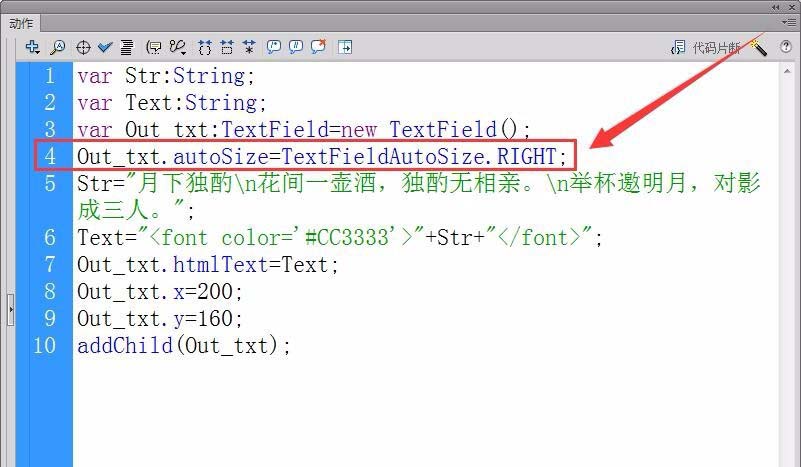Click line starting 'Text="<font color='

click(x=340, y=238)
